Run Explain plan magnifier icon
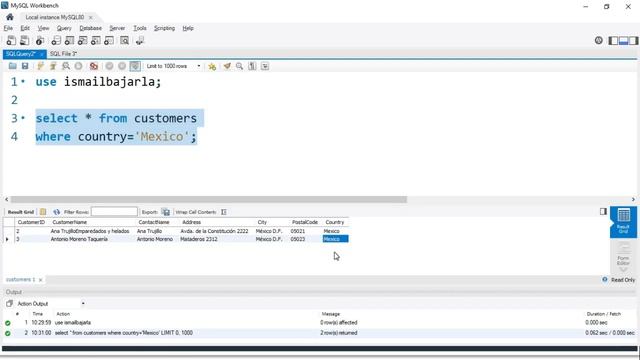The image size is (640, 360). (66, 66)
